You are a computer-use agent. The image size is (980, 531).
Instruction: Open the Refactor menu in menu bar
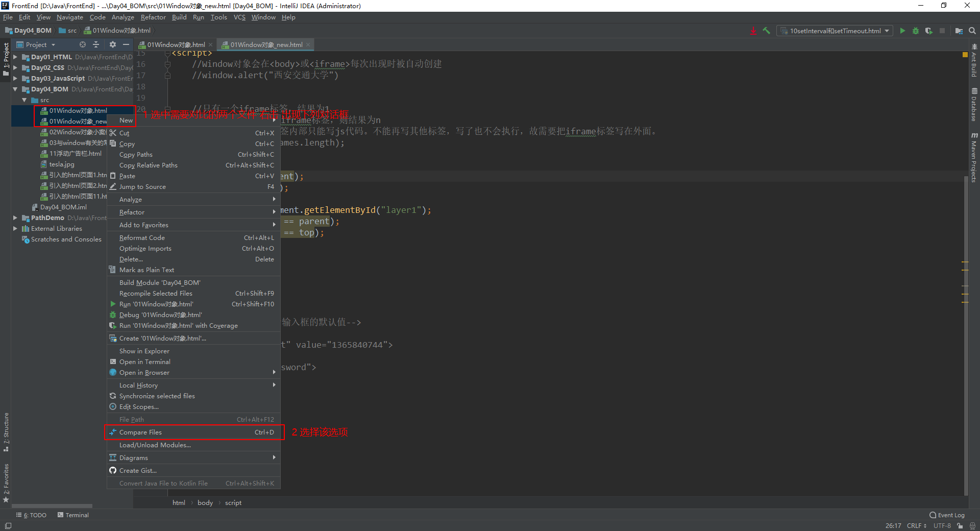coord(153,17)
